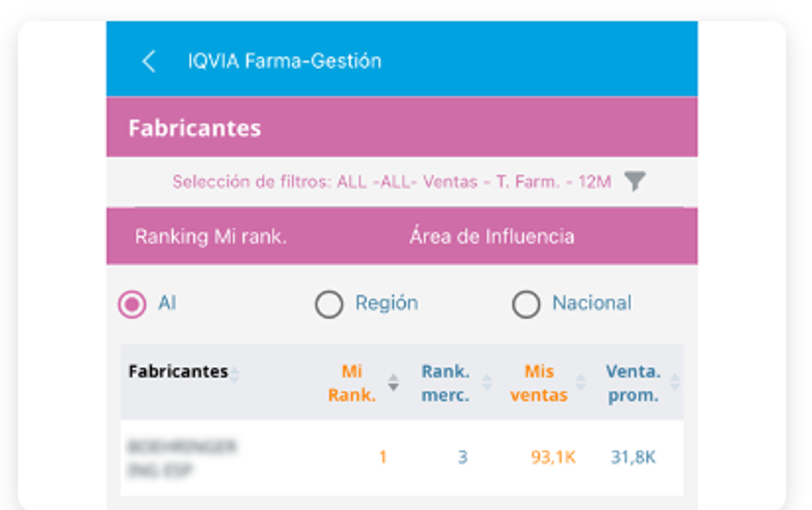Image resolution: width=812 pixels, height=510 pixels.
Task: Select the Región radio button
Action: (329, 304)
